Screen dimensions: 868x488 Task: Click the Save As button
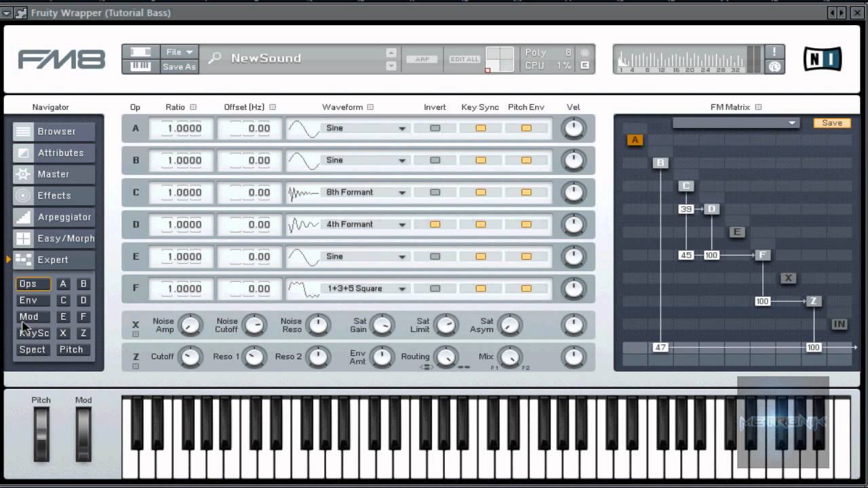[x=180, y=66]
